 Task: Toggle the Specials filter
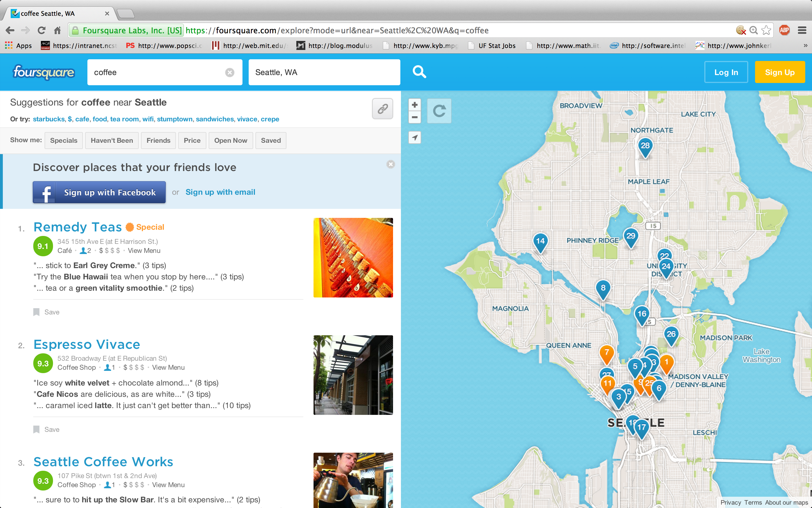pos(64,141)
